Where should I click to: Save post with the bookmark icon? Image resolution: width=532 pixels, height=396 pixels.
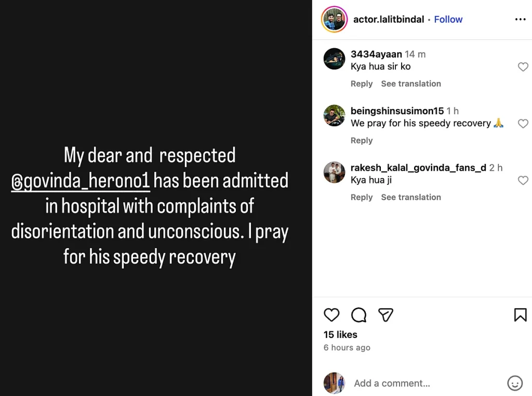point(520,315)
